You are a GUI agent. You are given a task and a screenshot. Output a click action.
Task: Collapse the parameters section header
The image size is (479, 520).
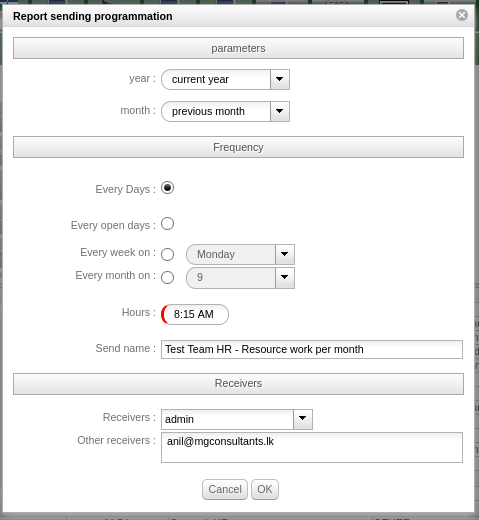[x=238, y=48]
